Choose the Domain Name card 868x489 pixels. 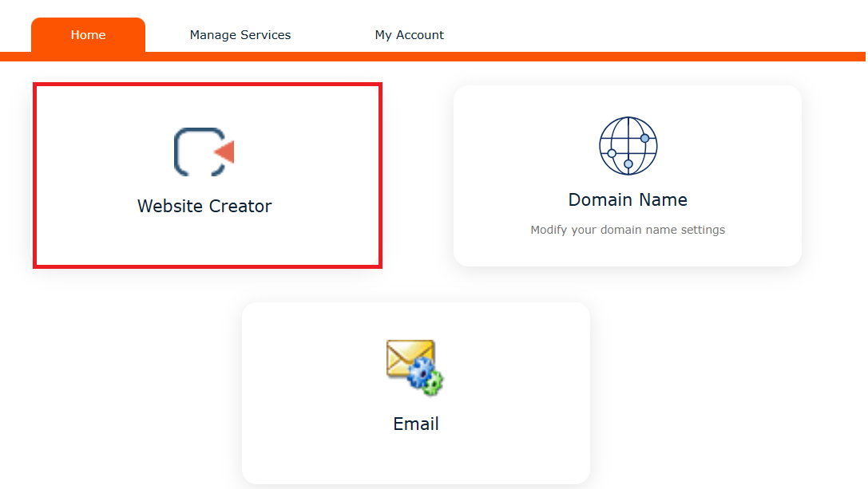pos(627,175)
